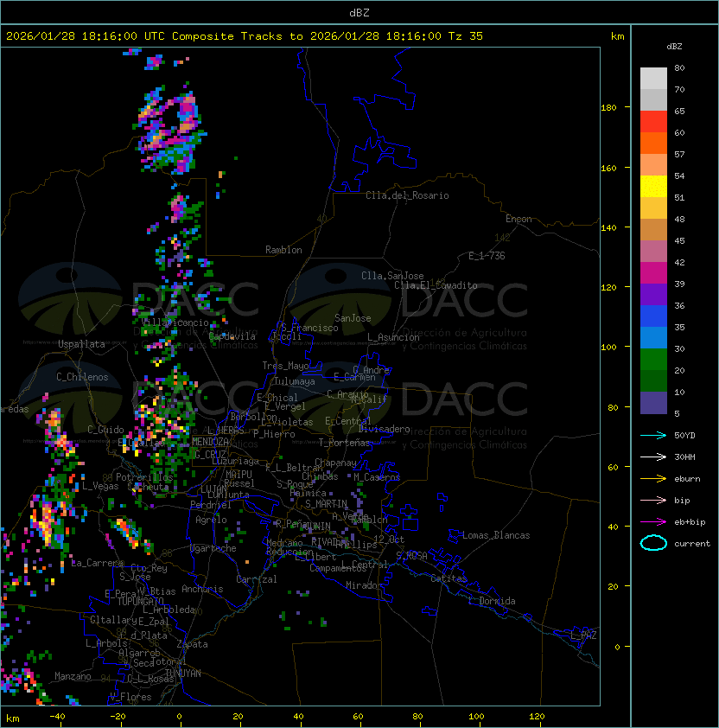Screen dimensions: 719x728
Task: Click the 'Uspallata' map label
Action: point(82,344)
